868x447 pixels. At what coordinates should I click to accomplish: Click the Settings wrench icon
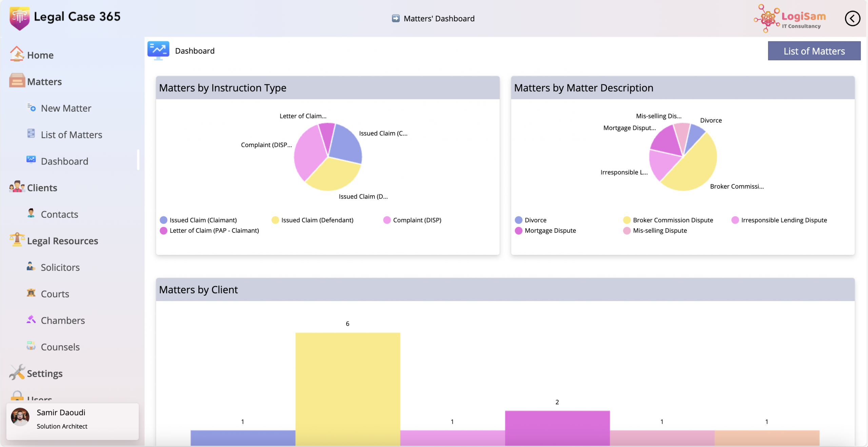click(x=17, y=373)
